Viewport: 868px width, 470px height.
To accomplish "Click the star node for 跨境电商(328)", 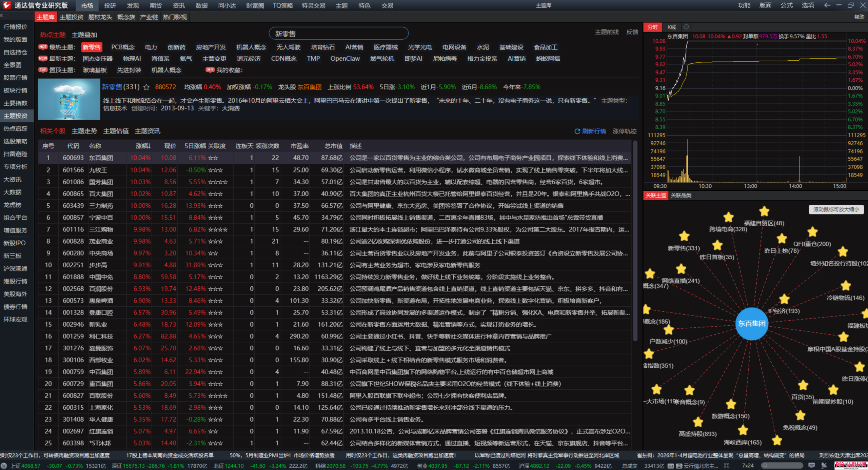I will [x=728, y=217].
